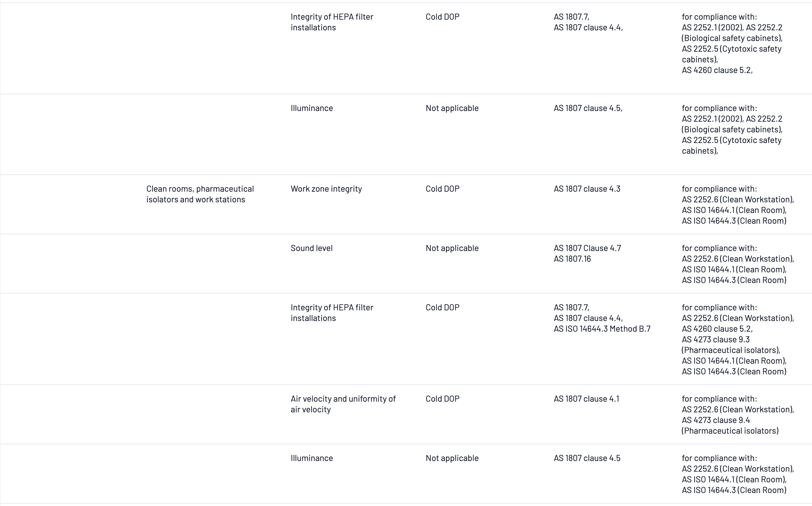
Task: Select "Air velocity and uniformity of air velocity"
Action: coord(343,404)
